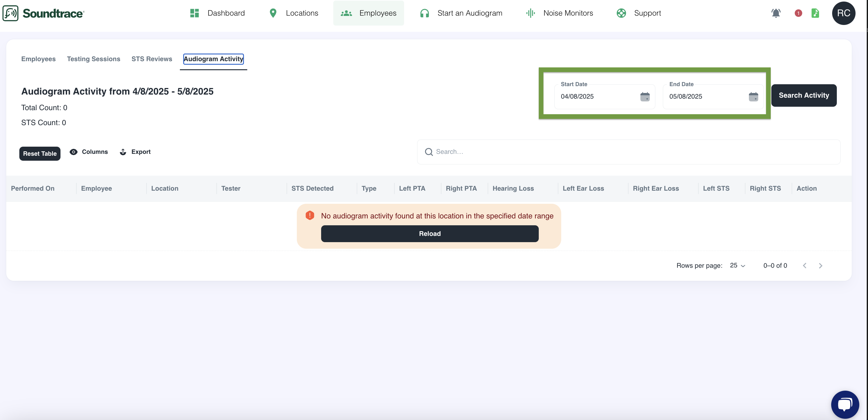Click the orange warning alert icon
Screen dimensions: 868x420
[x=310, y=216]
